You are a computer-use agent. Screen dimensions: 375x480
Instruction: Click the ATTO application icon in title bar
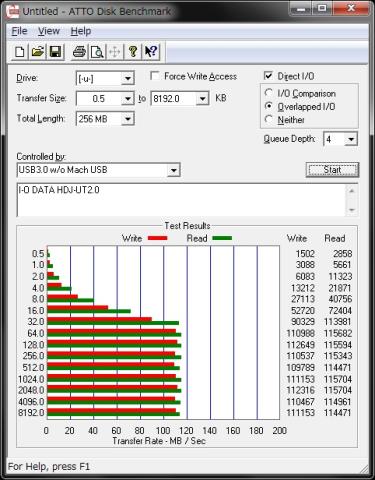click(13, 11)
